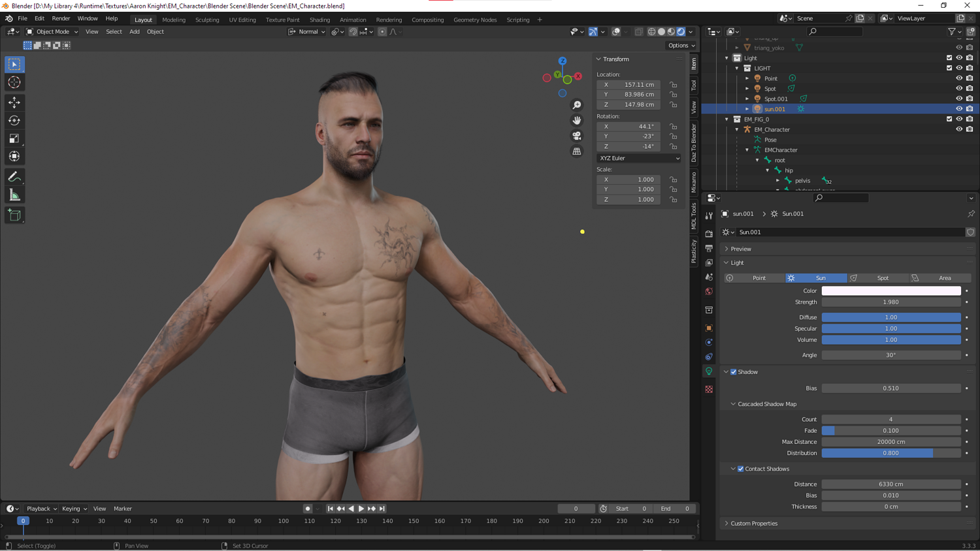
Task: Open the Add menu in viewport header
Action: [x=134, y=31]
